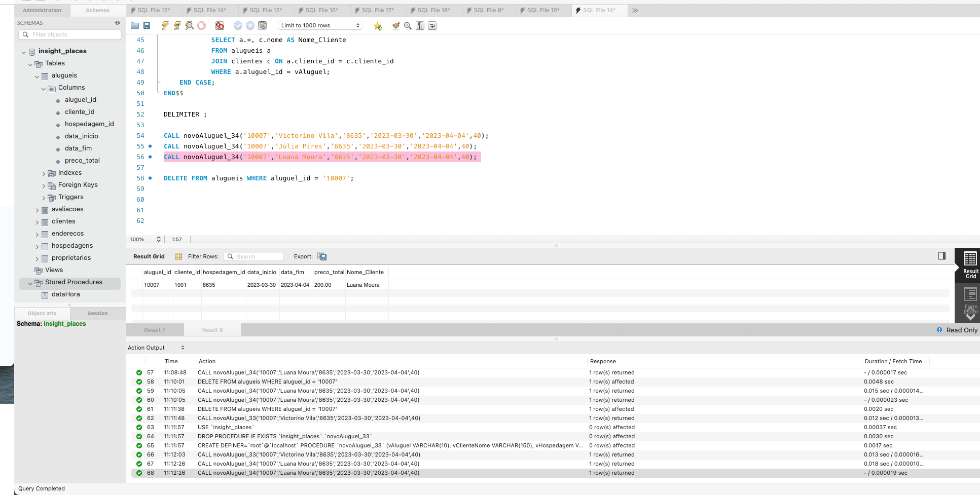Open the Action Output dropdown

156,348
